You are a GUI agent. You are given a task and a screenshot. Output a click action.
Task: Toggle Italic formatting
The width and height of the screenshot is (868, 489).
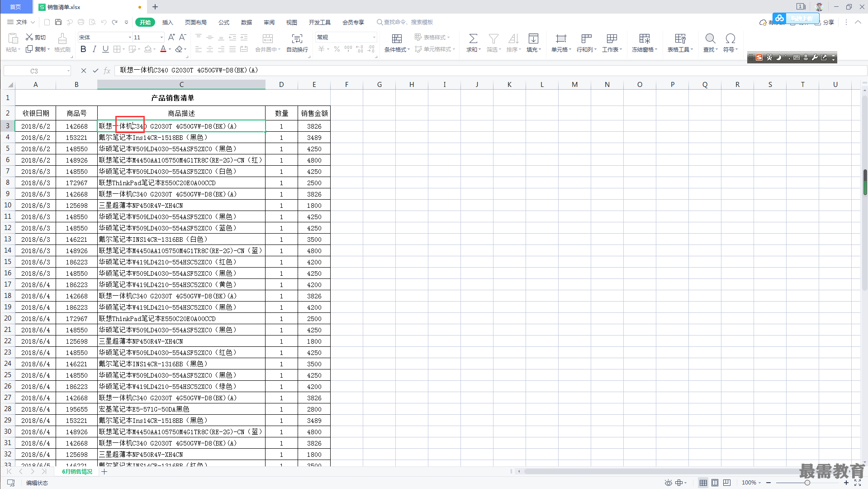coord(94,49)
